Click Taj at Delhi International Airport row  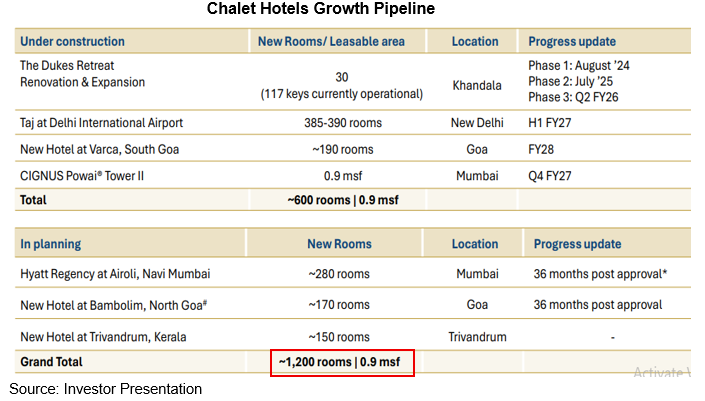[x=102, y=124]
